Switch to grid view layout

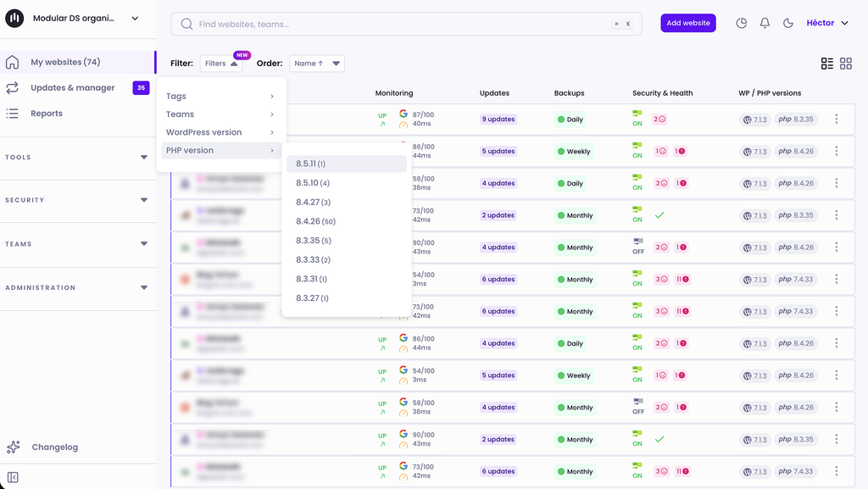846,64
